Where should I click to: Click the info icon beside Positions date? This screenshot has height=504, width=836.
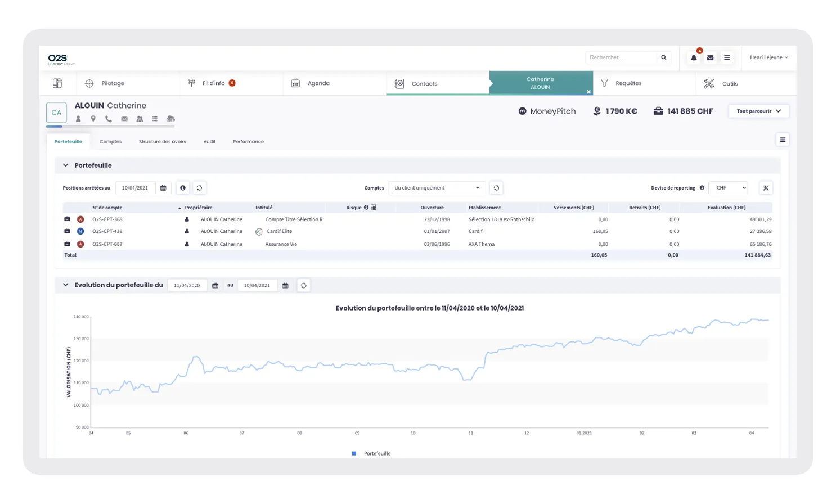(x=183, y=188)
